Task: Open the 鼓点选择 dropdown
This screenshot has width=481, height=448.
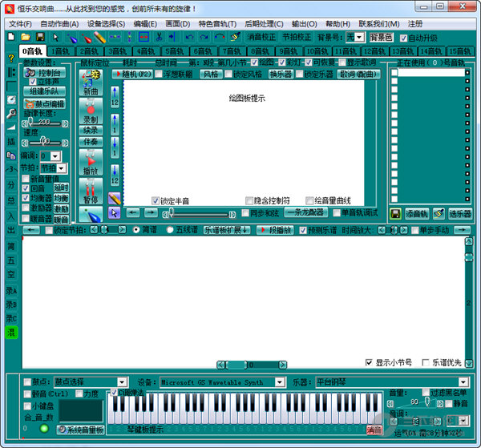Action: 122,382
